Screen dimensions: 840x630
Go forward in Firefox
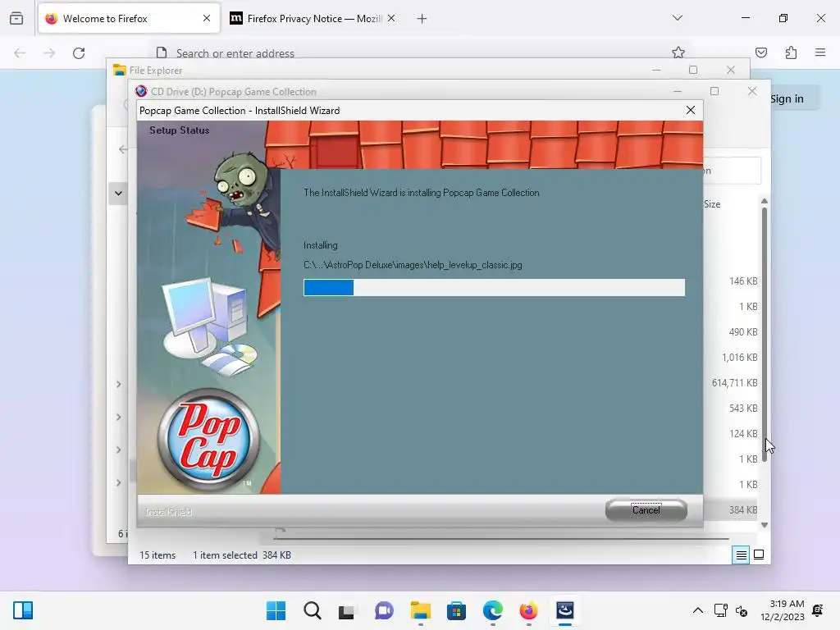[49, 53]
